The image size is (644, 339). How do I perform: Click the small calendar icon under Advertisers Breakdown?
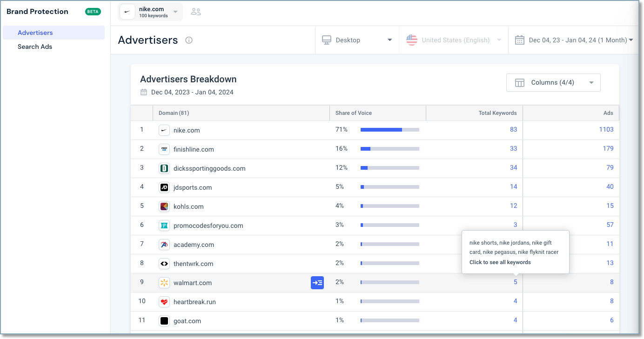(144, 92)
